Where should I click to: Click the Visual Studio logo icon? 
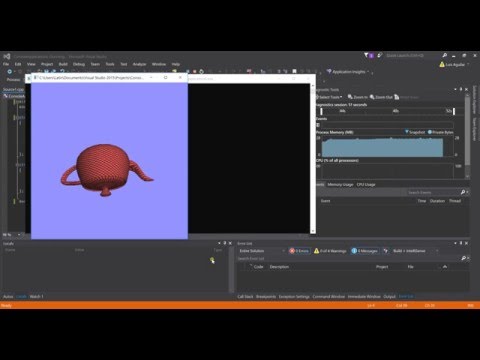pyautogui.click(x=7, y=56)
